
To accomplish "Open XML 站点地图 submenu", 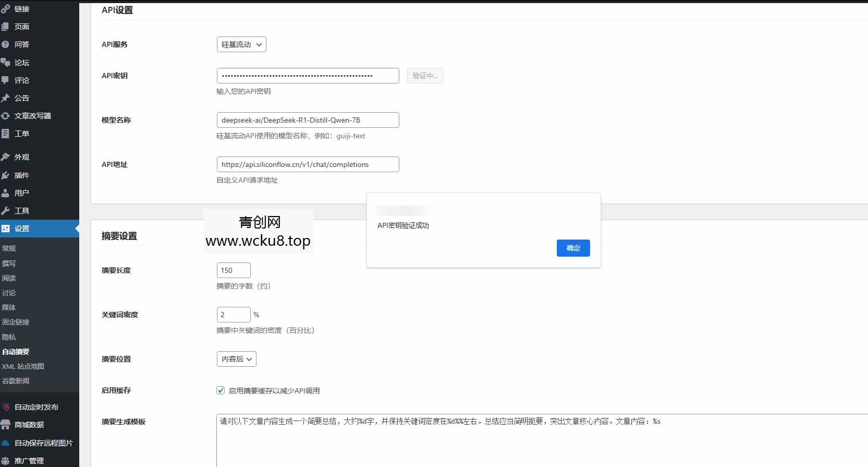I will 23,366.
